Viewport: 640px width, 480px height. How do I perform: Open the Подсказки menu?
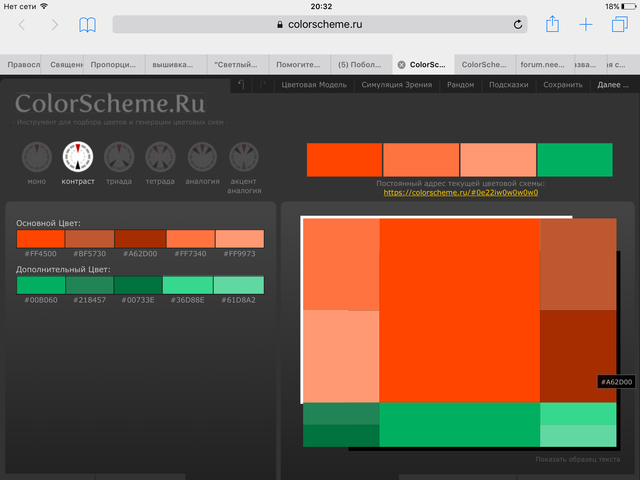[509, 85]
